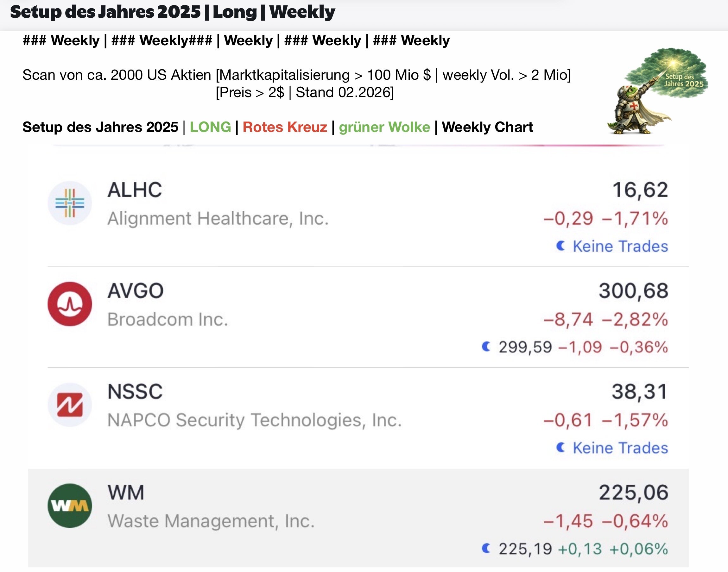
Task: Click the after-hours moon icon for AVGO
Action: pos(486,347)
